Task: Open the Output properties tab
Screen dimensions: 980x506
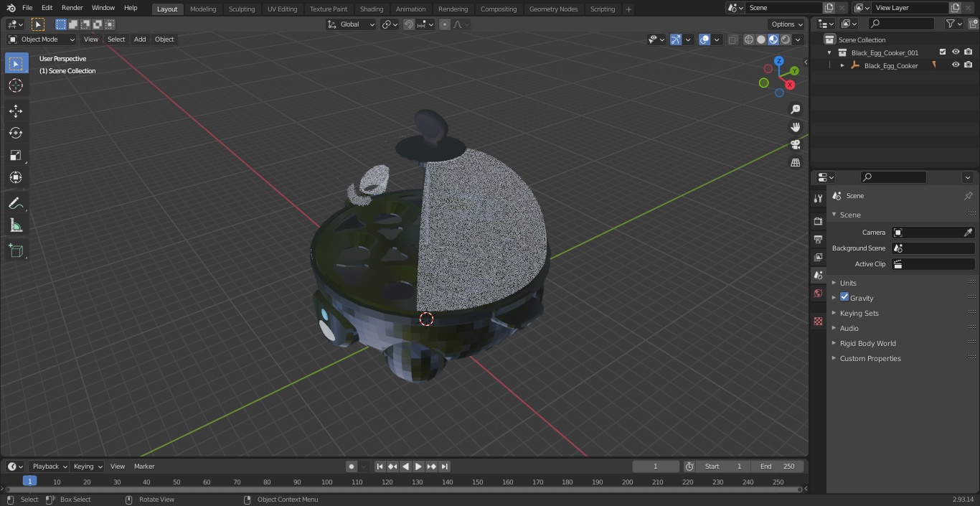Action: [x=818, y=239]
